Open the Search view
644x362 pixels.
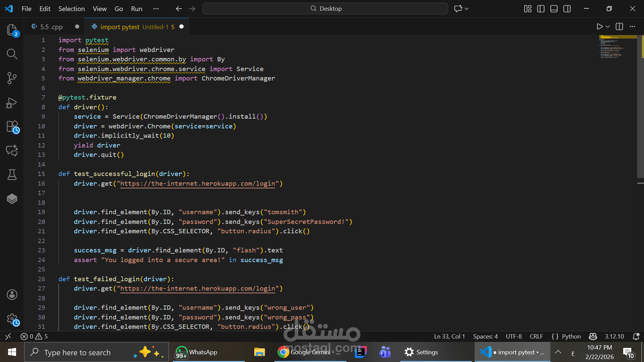click(12, 54)
